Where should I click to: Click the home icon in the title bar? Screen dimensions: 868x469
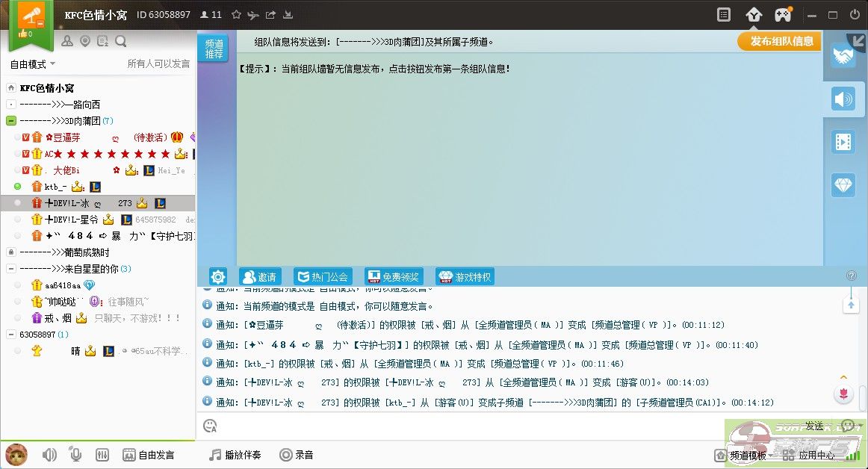[x=753, y=13]
